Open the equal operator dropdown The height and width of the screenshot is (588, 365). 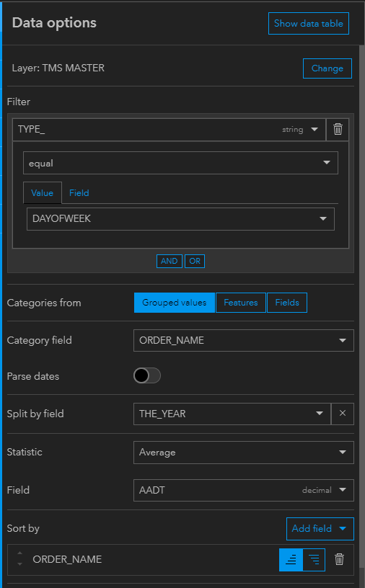[180, 163]
